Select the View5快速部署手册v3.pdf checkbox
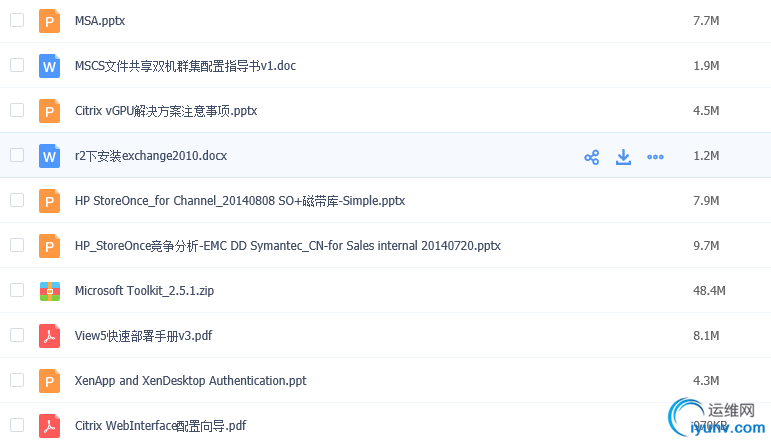The width and height of the screenshot is (771, 444). point(17,335)
